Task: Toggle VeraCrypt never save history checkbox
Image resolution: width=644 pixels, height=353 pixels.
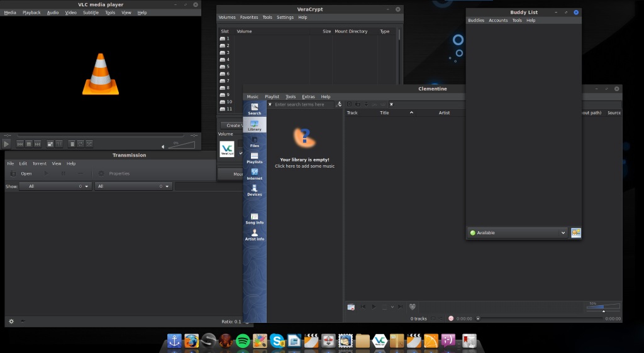Action: 241,153
